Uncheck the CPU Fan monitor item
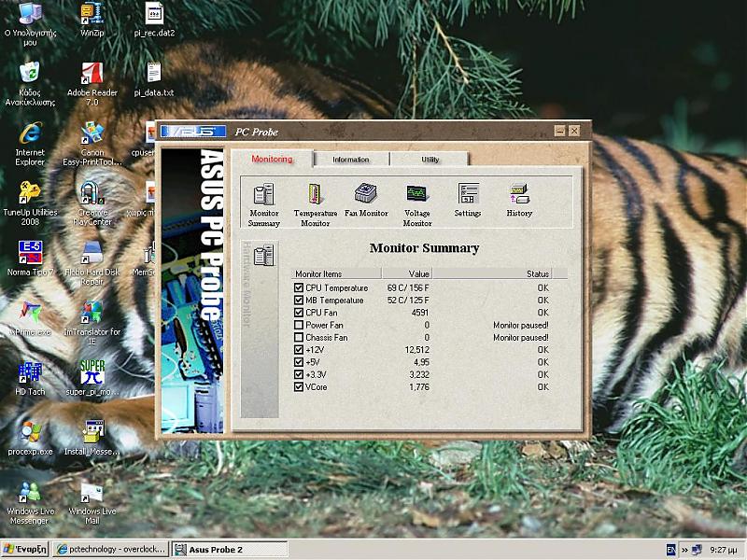The height and width of the screenshot is (560, 747). pyautogui.click(x=299, y=313)
